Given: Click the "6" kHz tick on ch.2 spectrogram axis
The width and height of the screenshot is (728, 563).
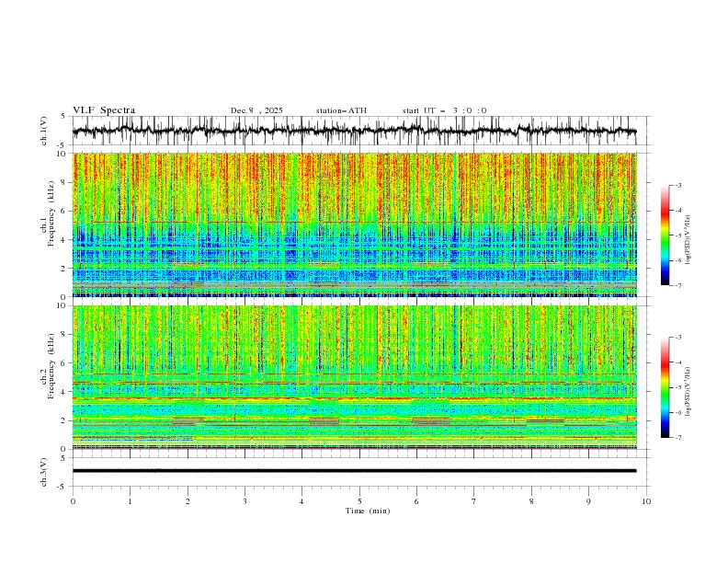Looking at the screenshot, I should pos(64,363).
